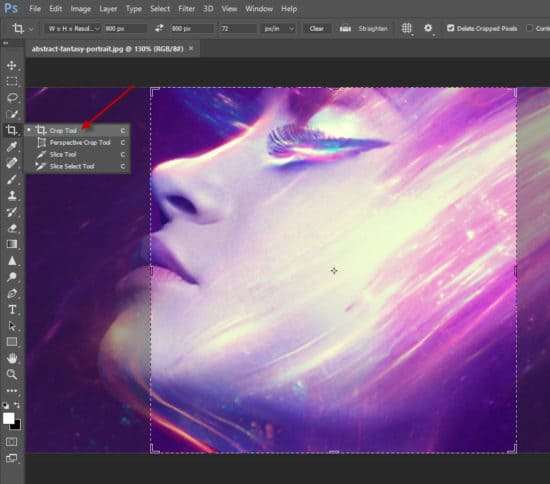This screenshot has height=484, width=550.
Task: Select the Zoom tool
Action: [12, 374]
